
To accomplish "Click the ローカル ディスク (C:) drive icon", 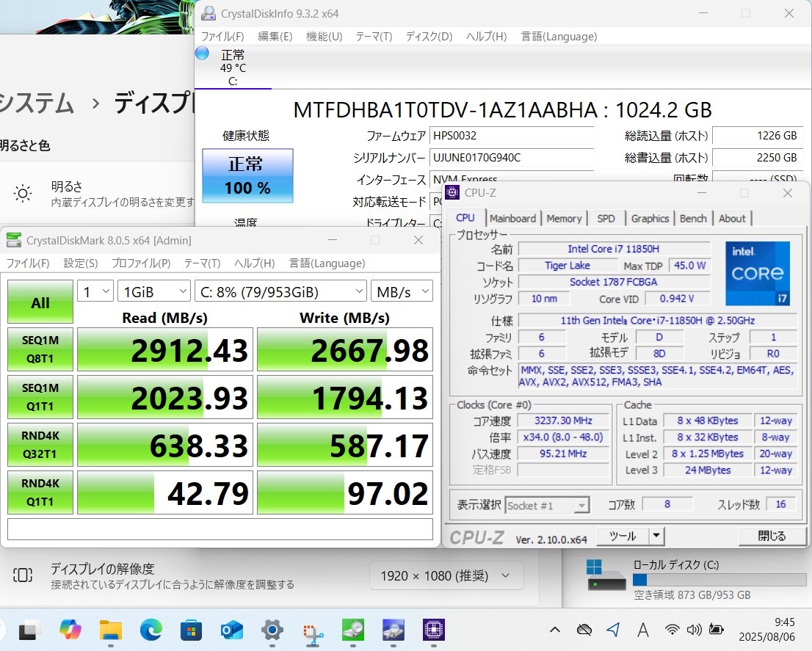I will (x=606, y=575).
